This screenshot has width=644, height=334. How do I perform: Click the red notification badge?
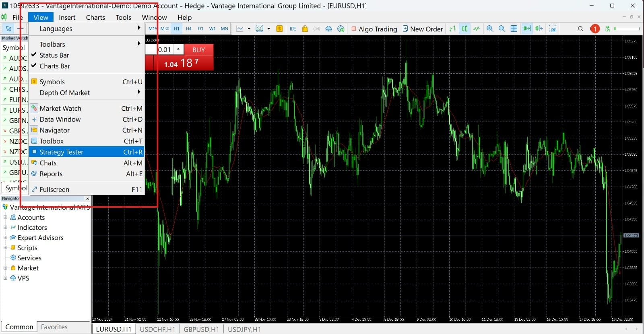(x=594, y=29)
